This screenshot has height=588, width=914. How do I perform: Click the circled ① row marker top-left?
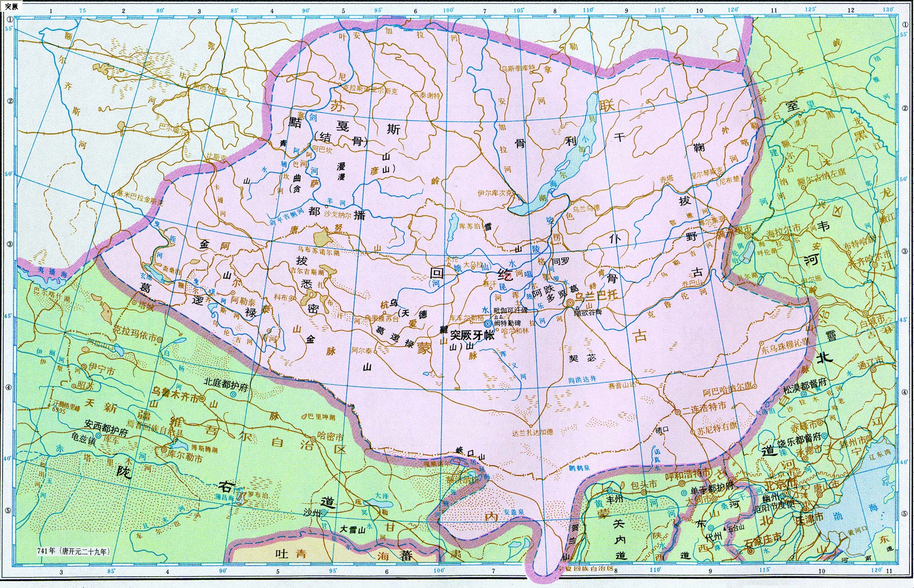[10, 20]
